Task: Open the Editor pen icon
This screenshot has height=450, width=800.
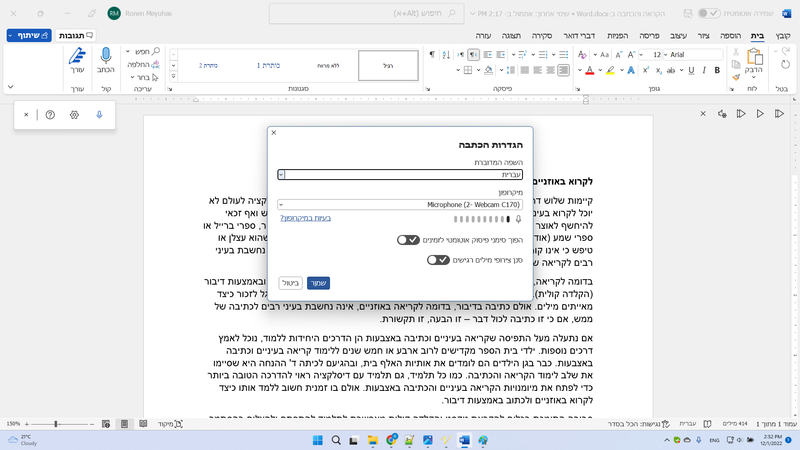Action: (77, 61)
